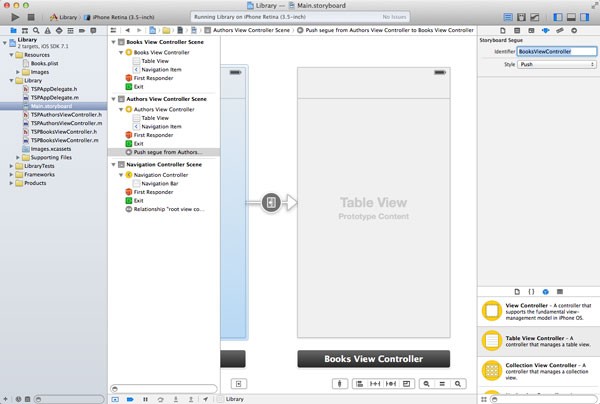The width and height of the screenshot is (600, 404).
Task: Expand the Supporting Files folder
Action: pos(18,157)
